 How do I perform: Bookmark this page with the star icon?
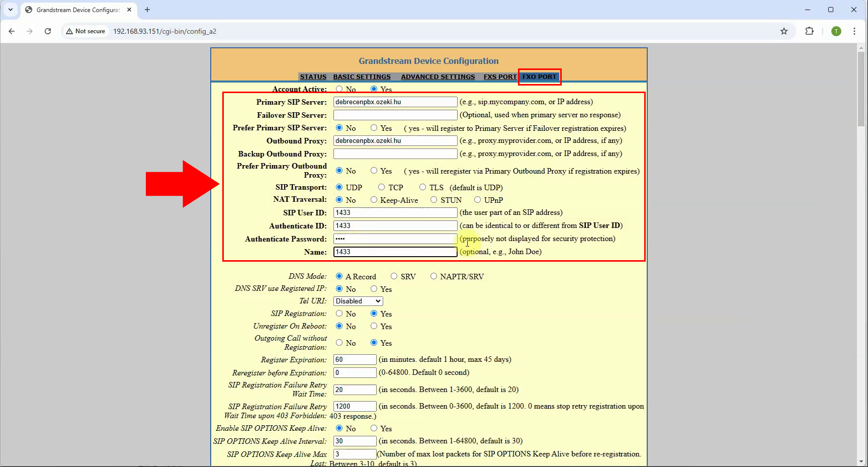coord(784,31)
